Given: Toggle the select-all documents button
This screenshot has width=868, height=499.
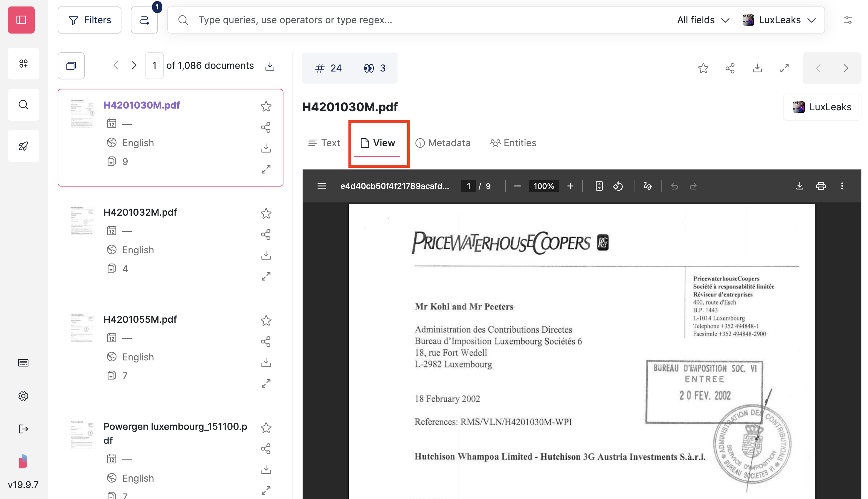Looking at the screenshot, I should pyautogui.click(x=71, y=66).
